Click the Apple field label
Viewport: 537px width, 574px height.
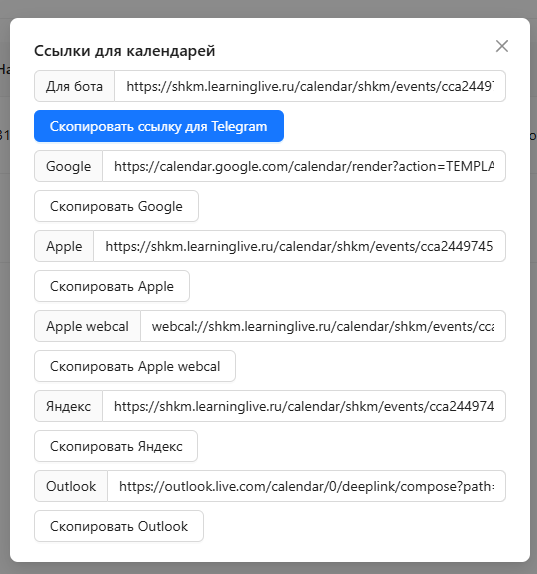[64, 246]
